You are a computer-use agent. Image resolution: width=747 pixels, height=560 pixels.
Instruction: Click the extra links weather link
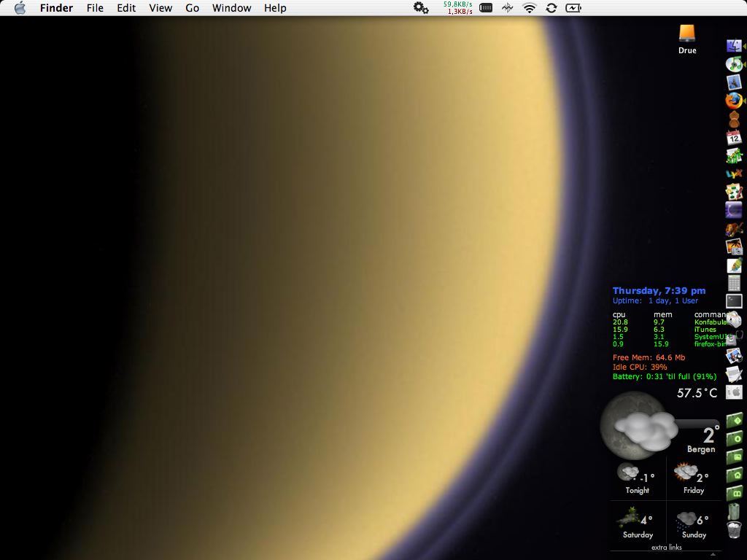[x=666, y=547]
